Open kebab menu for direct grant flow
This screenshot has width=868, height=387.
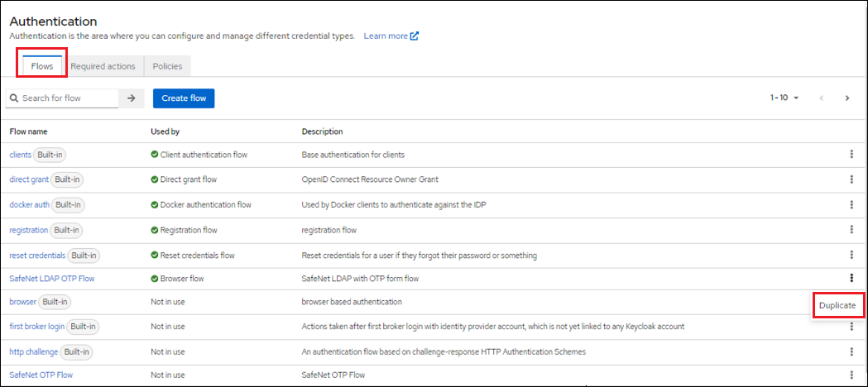(x=851, y=179)
